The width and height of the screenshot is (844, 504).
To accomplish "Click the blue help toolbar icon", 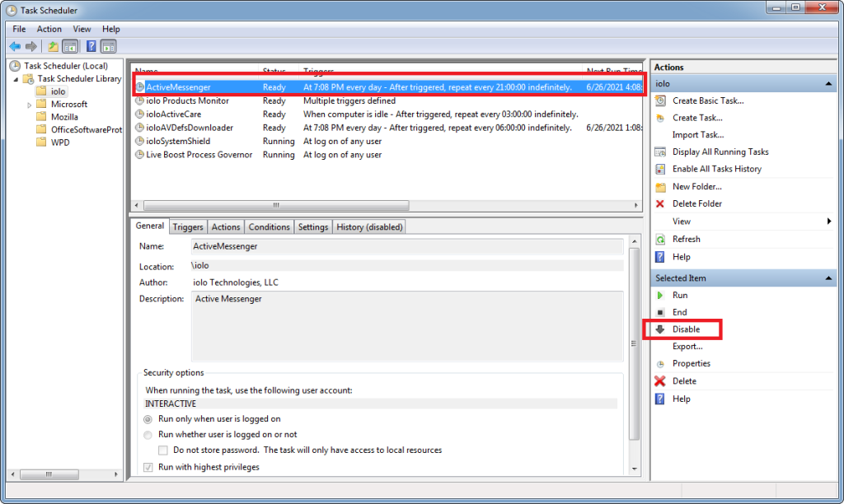I will [x=91, y=47].
